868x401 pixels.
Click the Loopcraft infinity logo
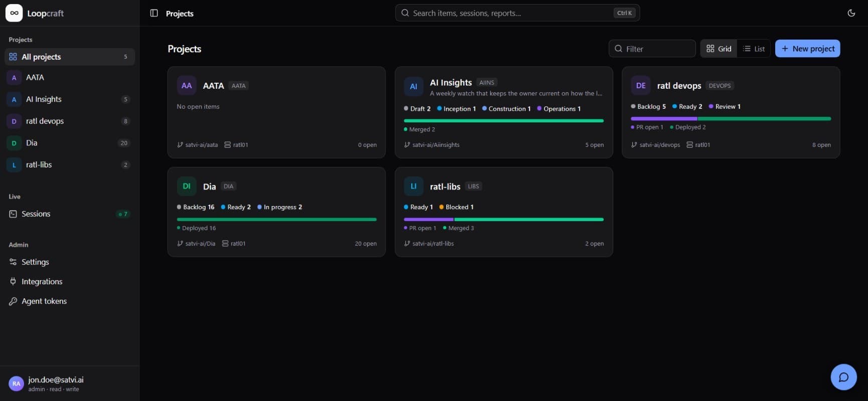point(14,13)
